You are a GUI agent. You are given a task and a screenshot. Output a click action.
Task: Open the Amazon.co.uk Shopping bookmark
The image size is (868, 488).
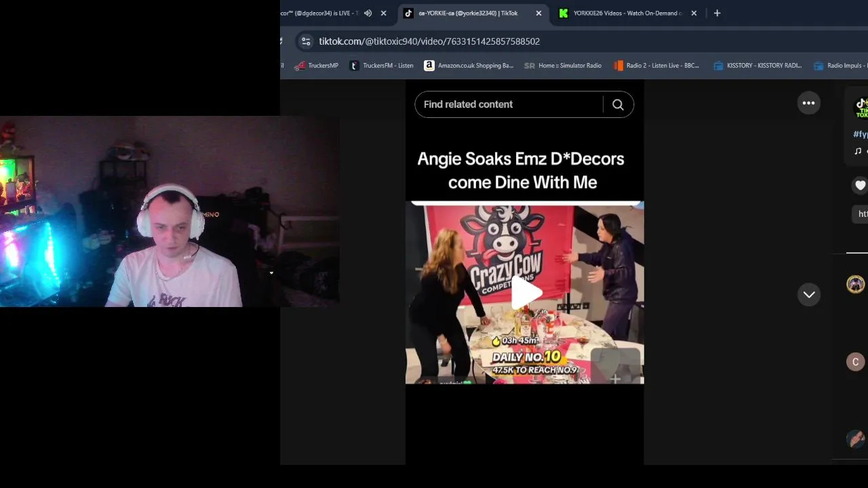click(469, 66)
